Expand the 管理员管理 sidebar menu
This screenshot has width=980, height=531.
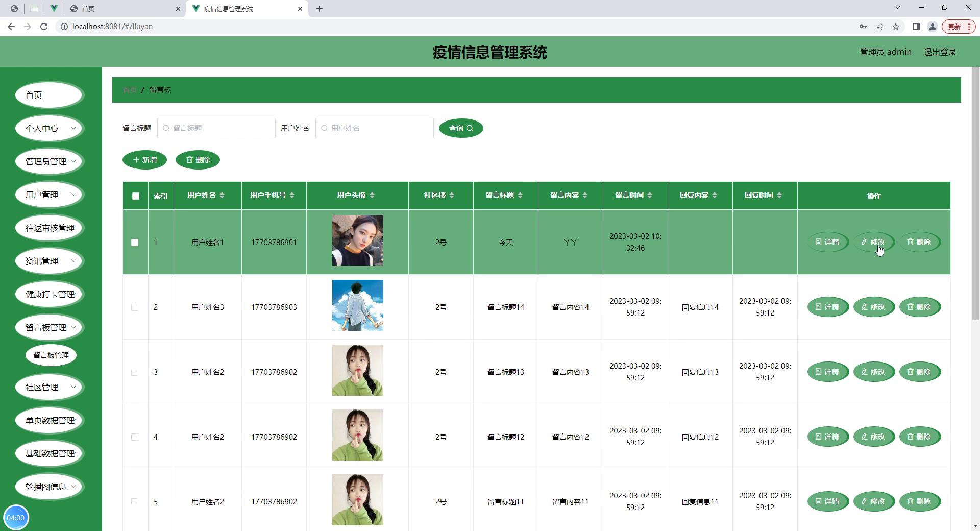pos(50,161)
